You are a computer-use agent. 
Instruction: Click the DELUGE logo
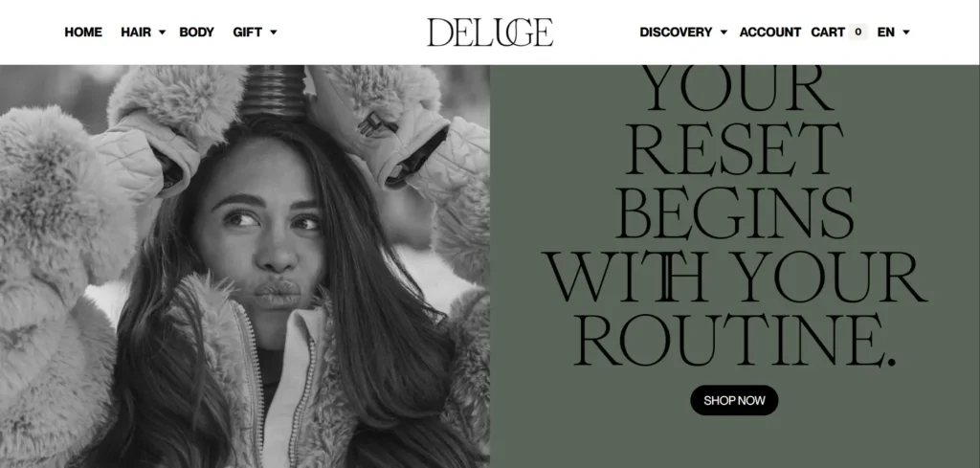coord(490,33)
